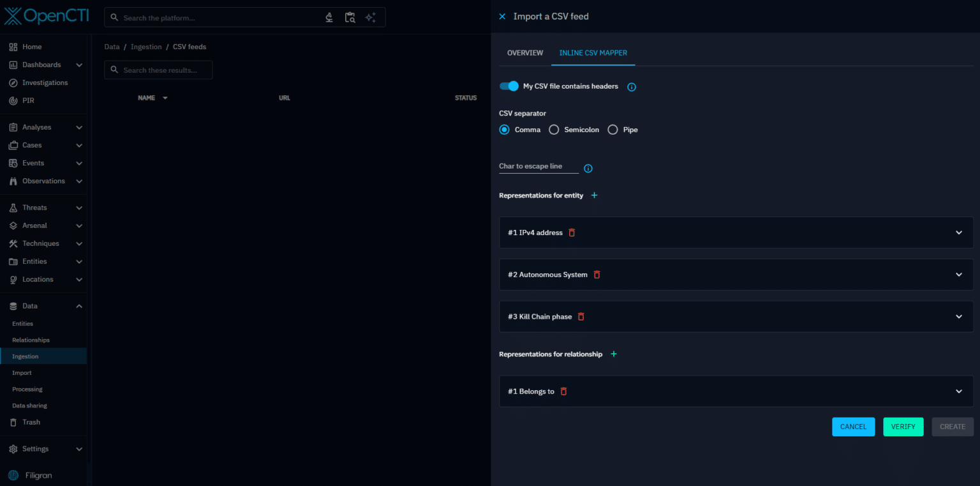Image resolution: width=980 pixels, height=486 pixels.
Task: Disable the 'My CSV file contains headers' toggle
Action: coord(509,85)
